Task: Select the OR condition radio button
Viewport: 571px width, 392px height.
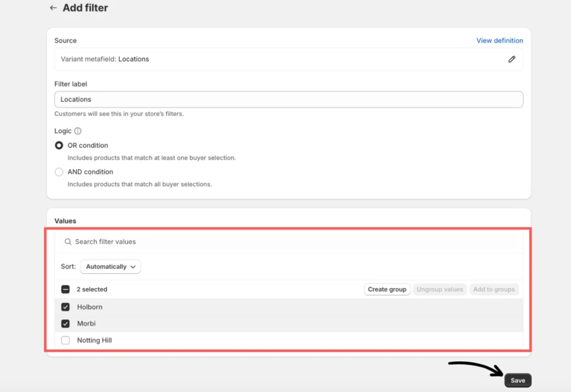Action: 59,146
